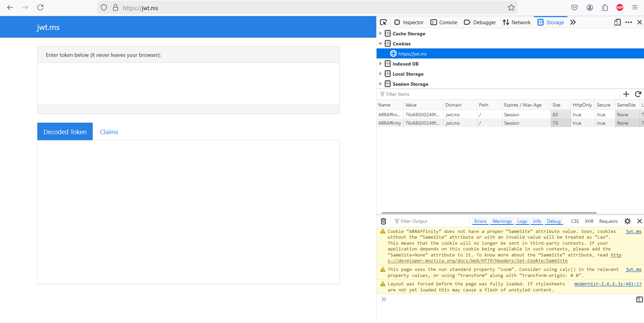Sort by Expires / Max-Age column header
The width and height of the screenshot is (644, 323).
(x=526, y=105)
